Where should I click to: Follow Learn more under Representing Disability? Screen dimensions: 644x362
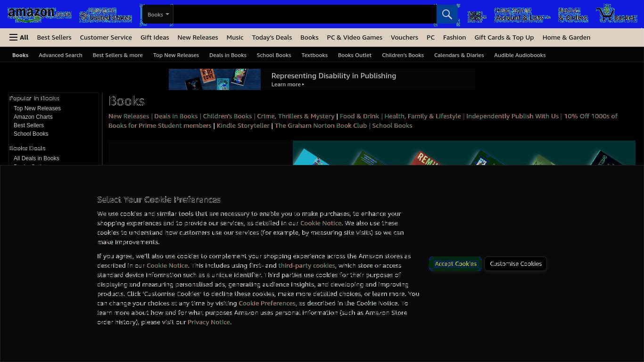[288, 84]
